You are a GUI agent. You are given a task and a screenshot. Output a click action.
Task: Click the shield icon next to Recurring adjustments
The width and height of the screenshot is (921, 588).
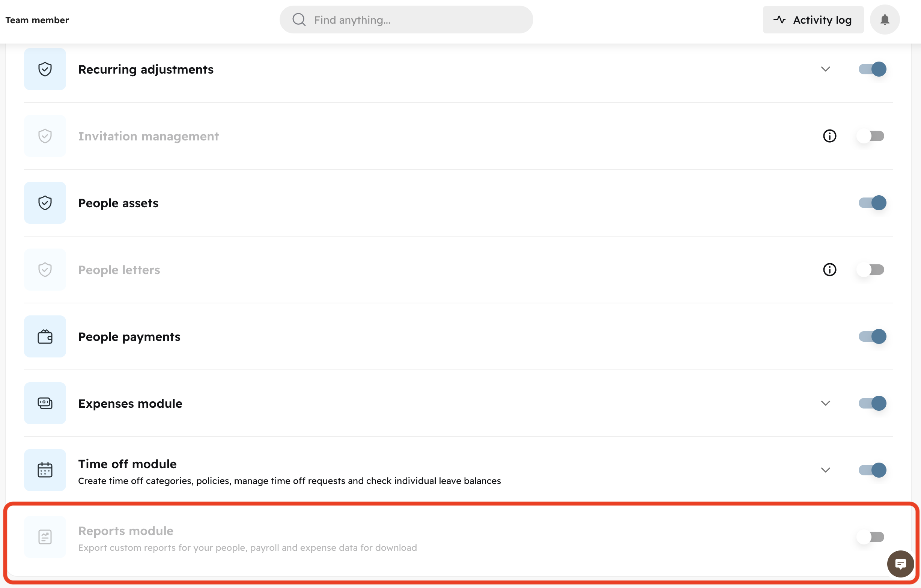(45, 69)
